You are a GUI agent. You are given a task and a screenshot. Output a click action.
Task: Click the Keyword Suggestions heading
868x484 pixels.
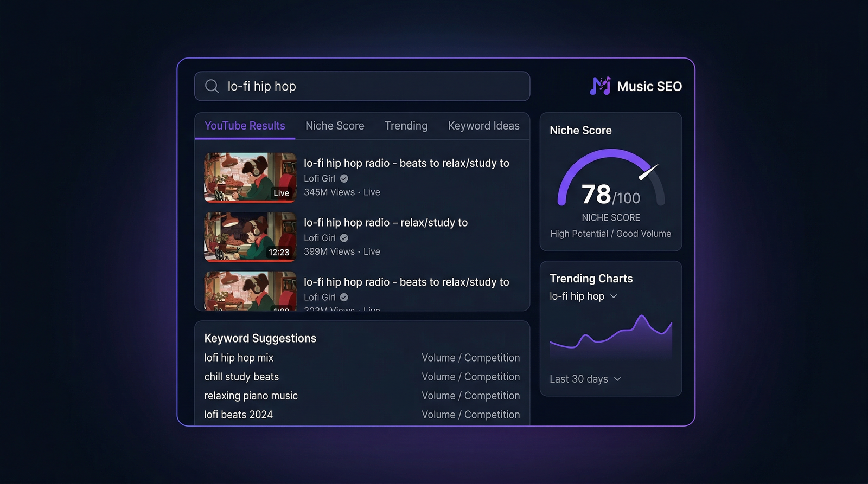(260, 338)
